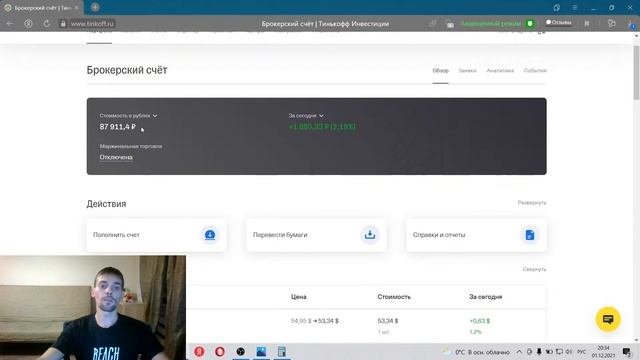Switch to the Заявки tab
Image resolution: width=640 pixels, height=360 pixels.
point(467,71)
